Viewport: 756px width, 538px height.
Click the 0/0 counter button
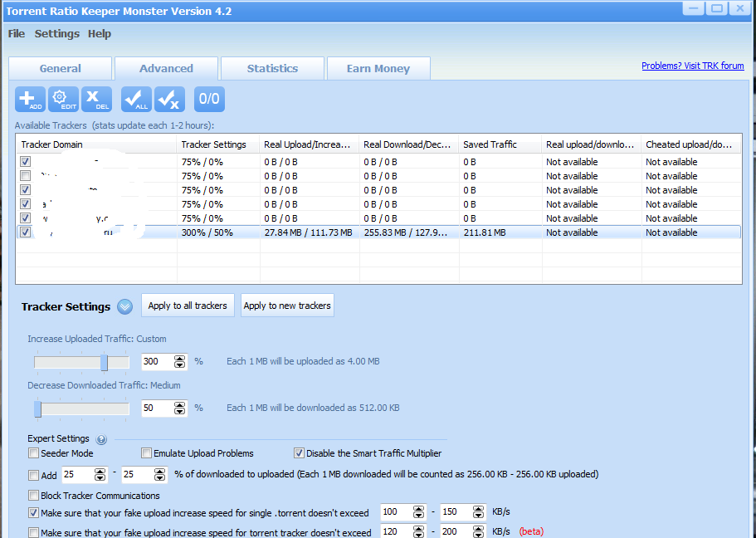click(209, 99)
